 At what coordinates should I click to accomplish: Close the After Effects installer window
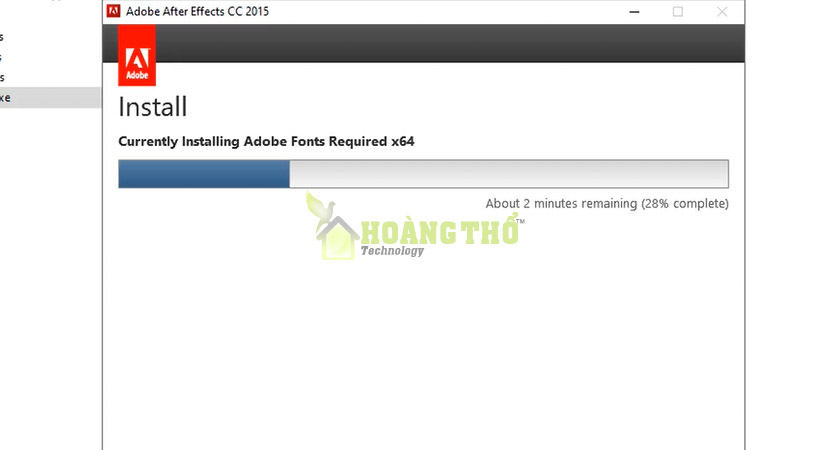(722, 12)
